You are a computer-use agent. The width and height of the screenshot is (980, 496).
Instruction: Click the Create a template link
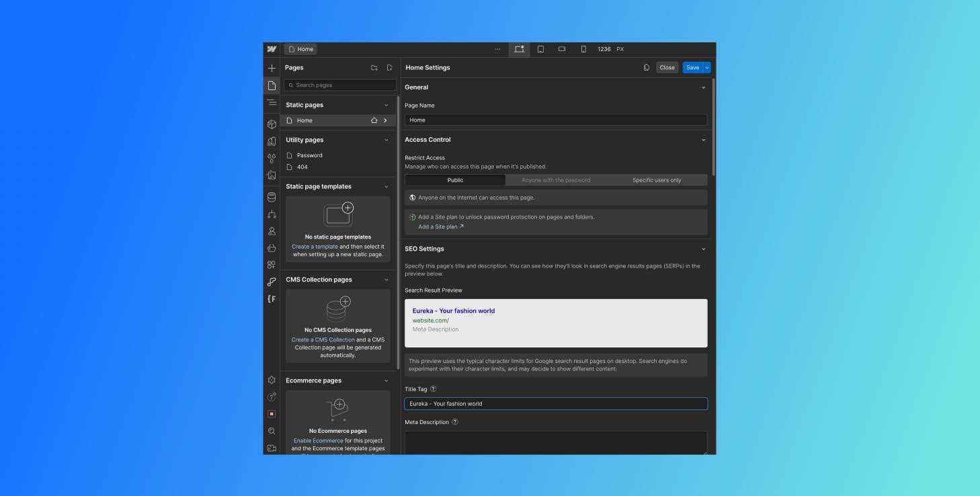(x=315, y=247)
